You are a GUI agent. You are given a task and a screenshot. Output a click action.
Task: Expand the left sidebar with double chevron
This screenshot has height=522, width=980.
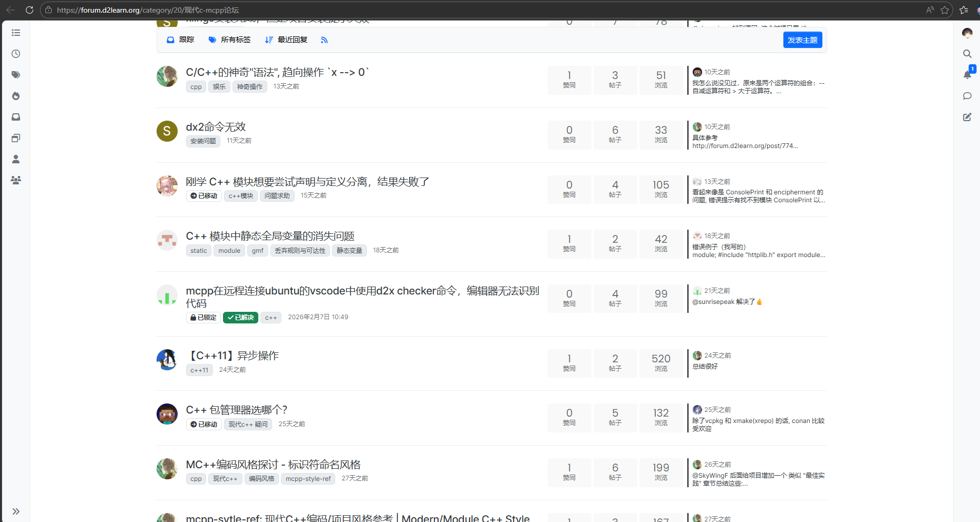[x=16, y=511]
